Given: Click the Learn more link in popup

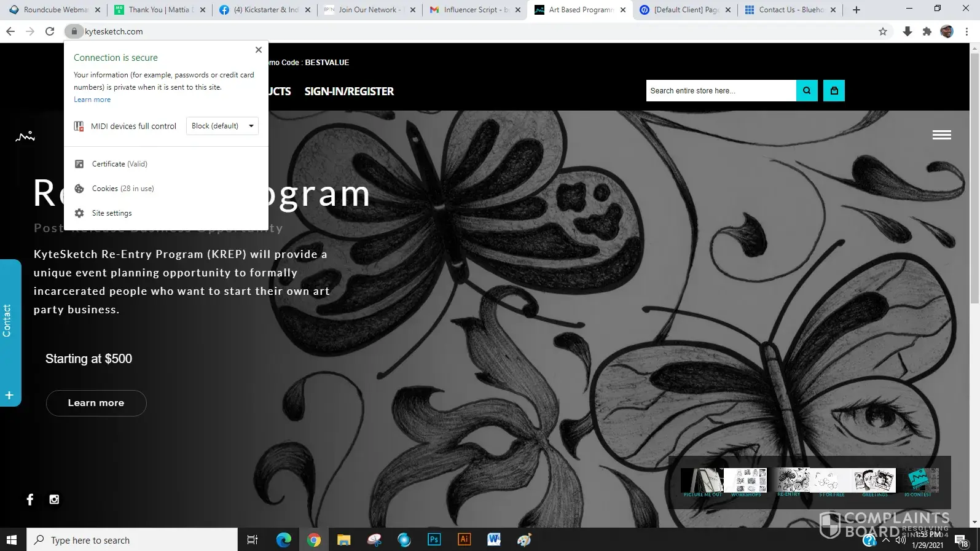Looking at the screenshot, I should (92, 100).
